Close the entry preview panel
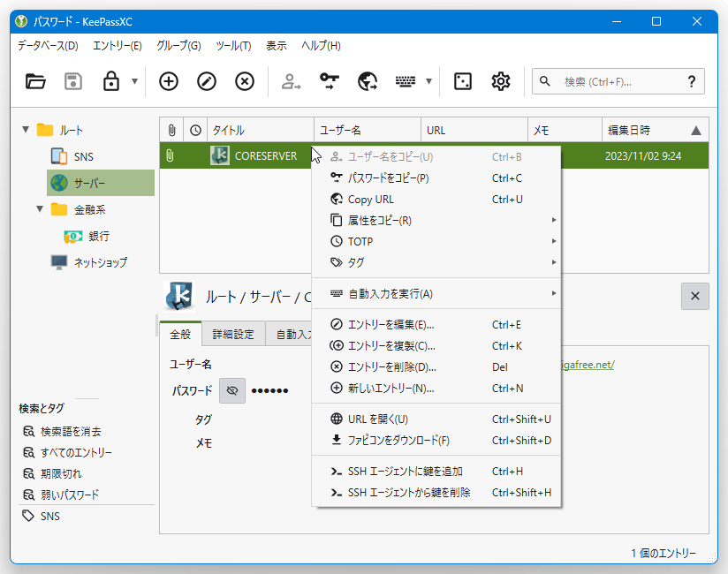Viewport: 728px width, 574px height. [x=695, y=296]
